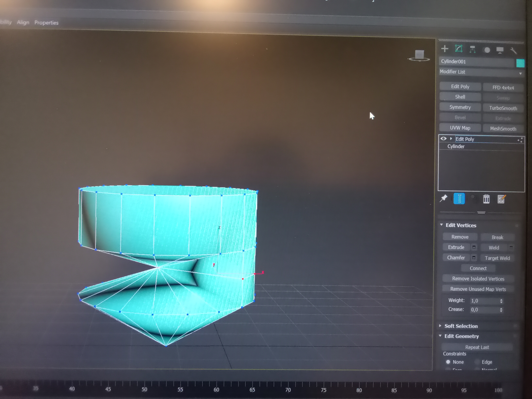Switch to the Modify panel icon
532x399 pixels.
click(459, 49)
